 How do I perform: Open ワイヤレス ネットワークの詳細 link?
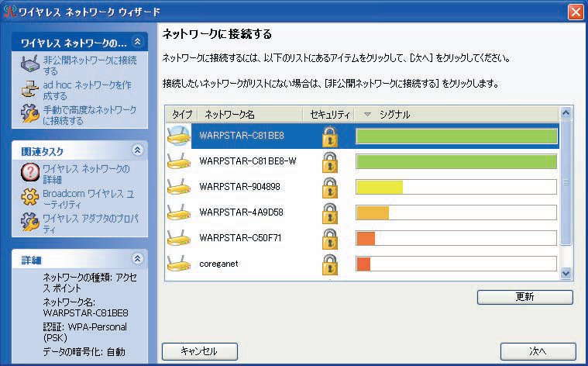[x=86, y=174]
